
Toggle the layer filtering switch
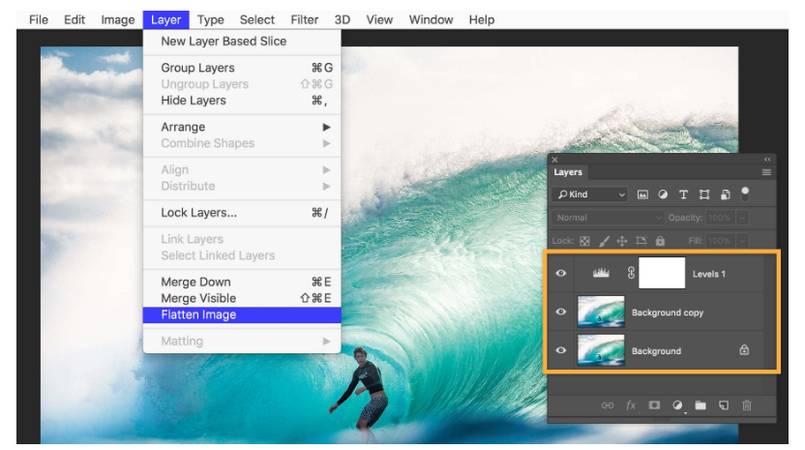[745, 194]
